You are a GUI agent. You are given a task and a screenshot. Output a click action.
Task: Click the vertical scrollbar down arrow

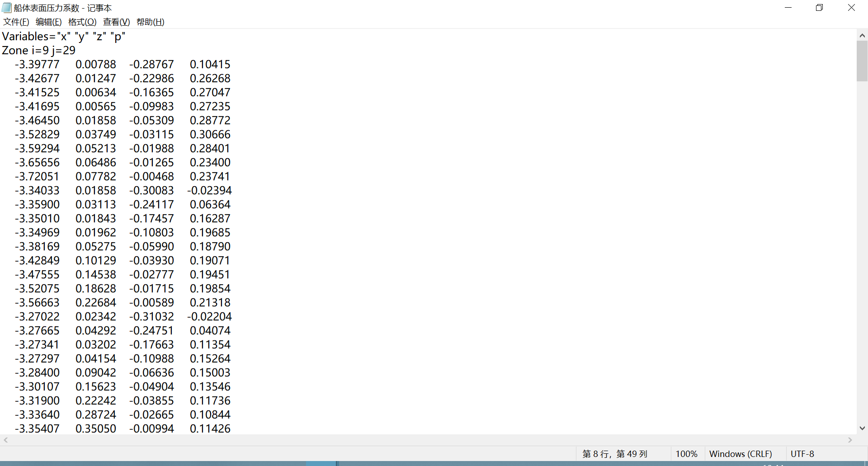pos(862,428)
